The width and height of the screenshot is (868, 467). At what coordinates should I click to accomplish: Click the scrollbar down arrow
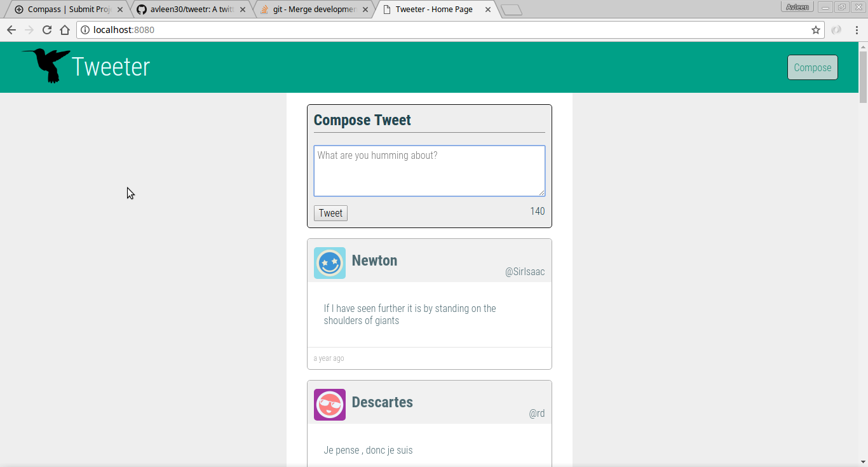point(863,461)
